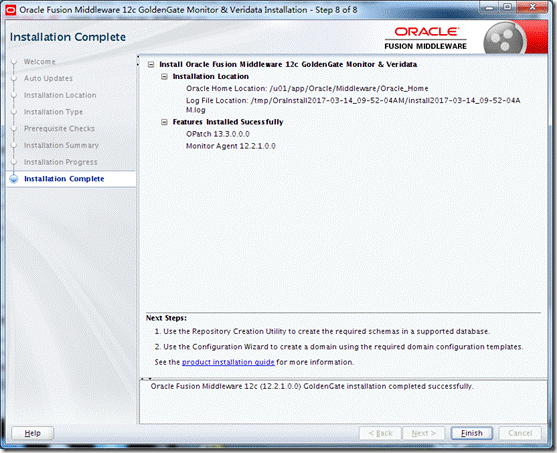Collapse the Features Installed Sucessfully node

point(164,122)
